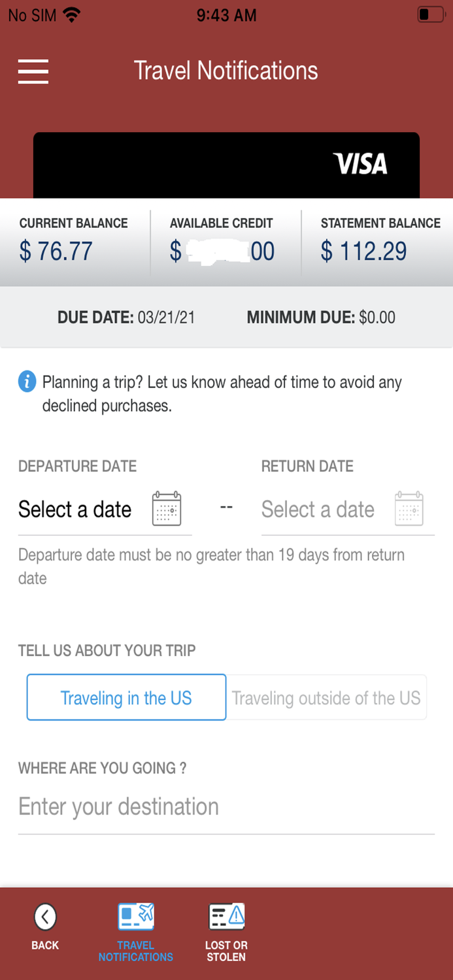Switch to the Travel Notifications tab

click(x=135, y=931)
